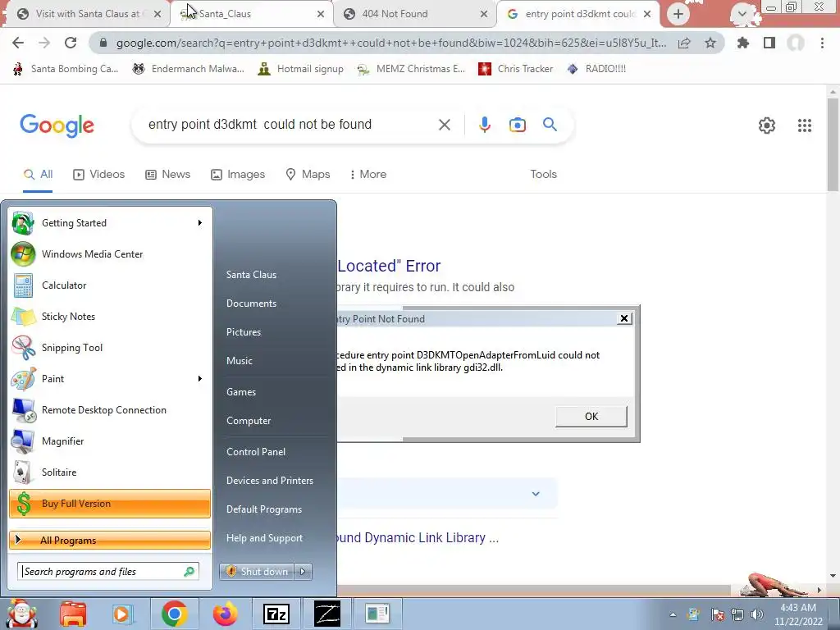Submit search with magnifying glass icon
This screenshot has width=840, height=630.
click(x=550, y=125)
